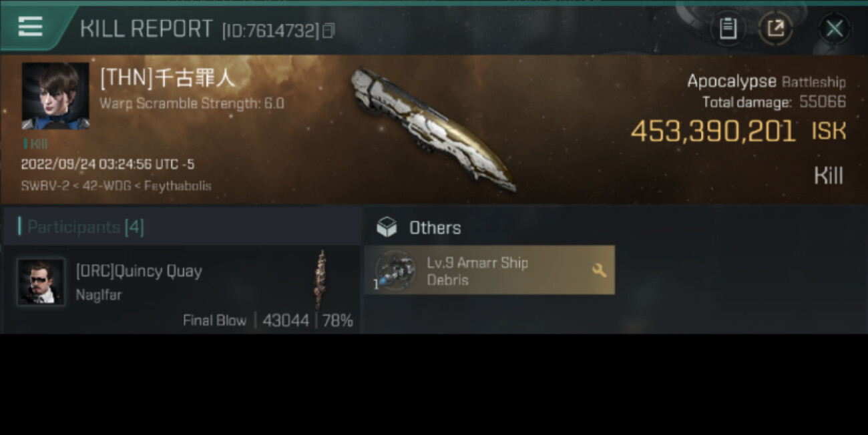Screen dimensions: 868x435
Task: Click the [ORC]Quincy Quay participant name
Action: point(139,272)
